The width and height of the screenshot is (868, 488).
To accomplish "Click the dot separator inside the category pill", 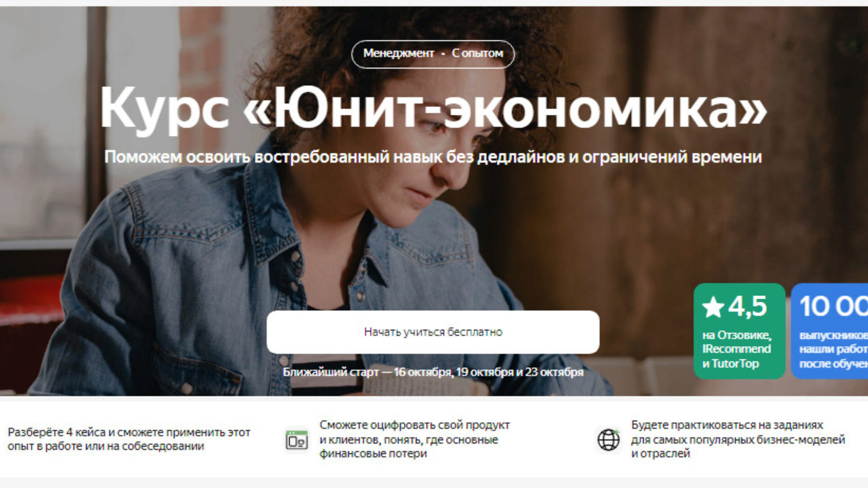I will pyautogui.click(x=443, y=54).
